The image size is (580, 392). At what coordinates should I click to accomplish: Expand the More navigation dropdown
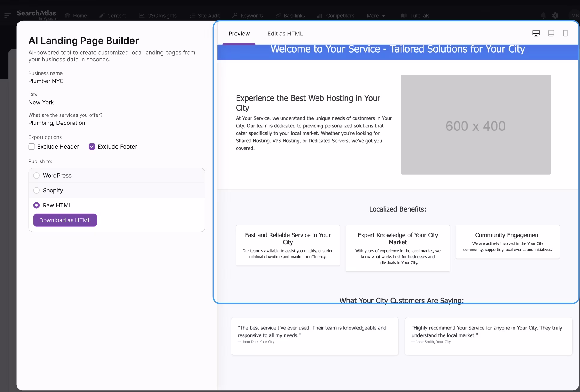pyautogui.click(x=375, y=15)
